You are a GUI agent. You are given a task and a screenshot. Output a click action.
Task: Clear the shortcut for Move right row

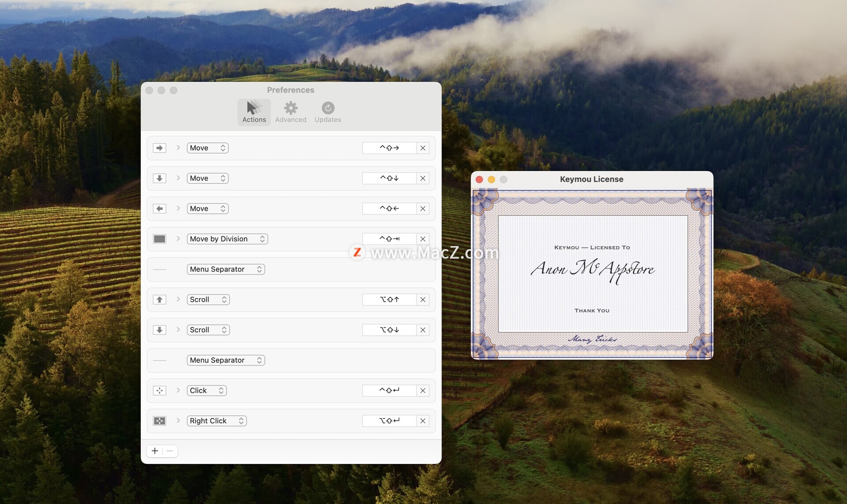tap(423, 148)
